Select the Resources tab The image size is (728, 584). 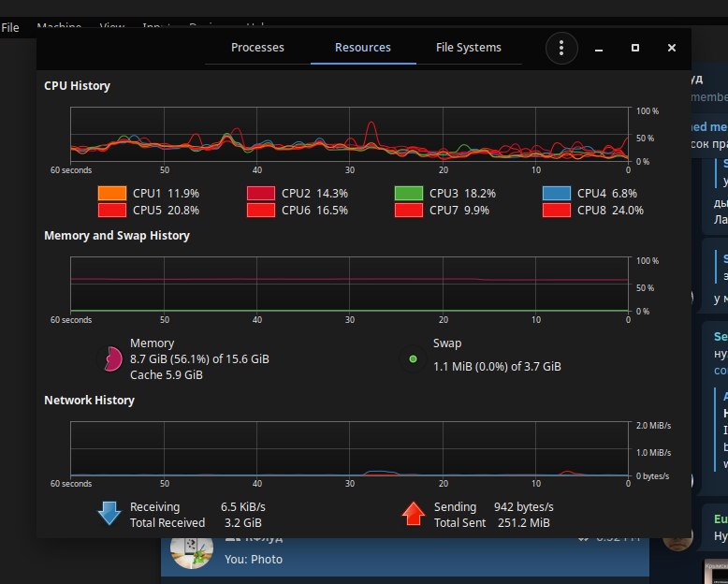tap(363, 48)
